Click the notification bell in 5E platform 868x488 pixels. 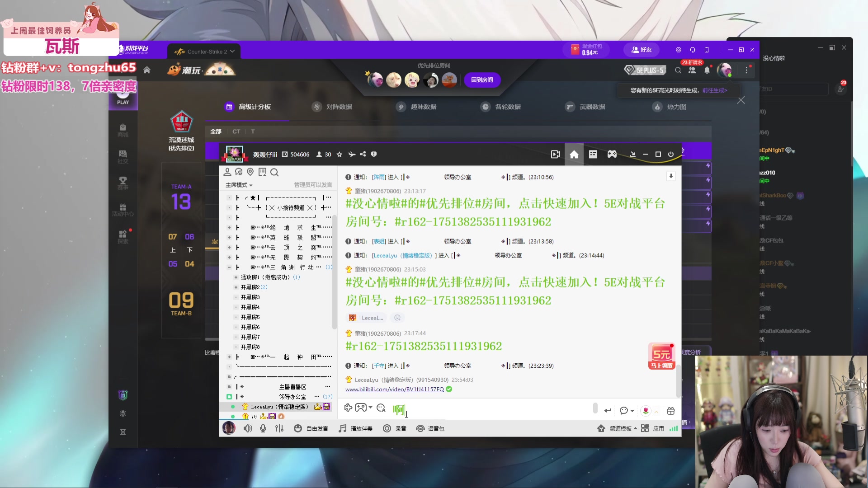point(707,70)
